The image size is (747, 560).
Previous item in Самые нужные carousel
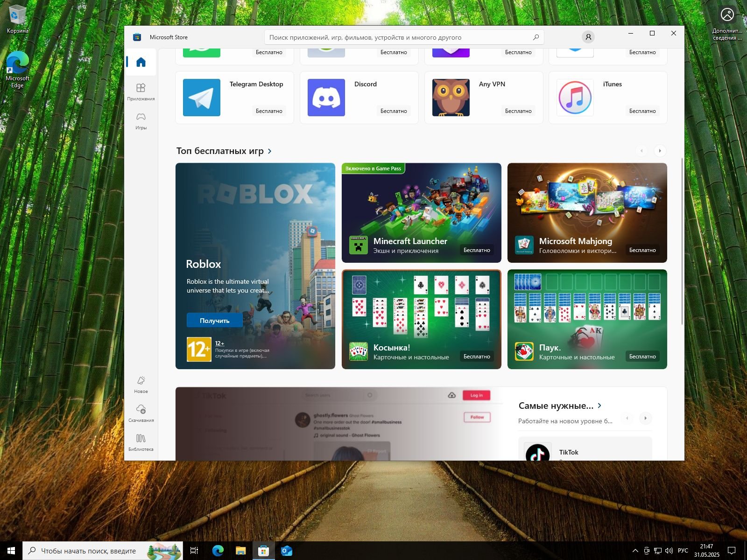(627, 418)
